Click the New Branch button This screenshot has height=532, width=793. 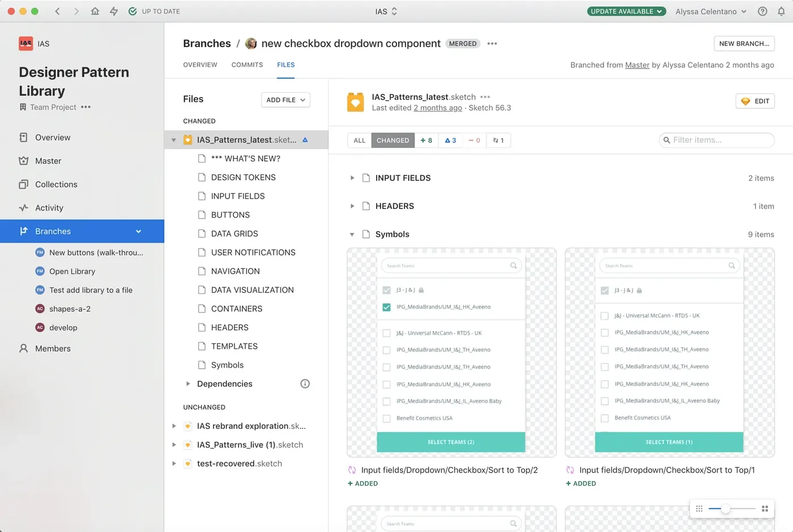pyautogui.click(x=744, y=44)
